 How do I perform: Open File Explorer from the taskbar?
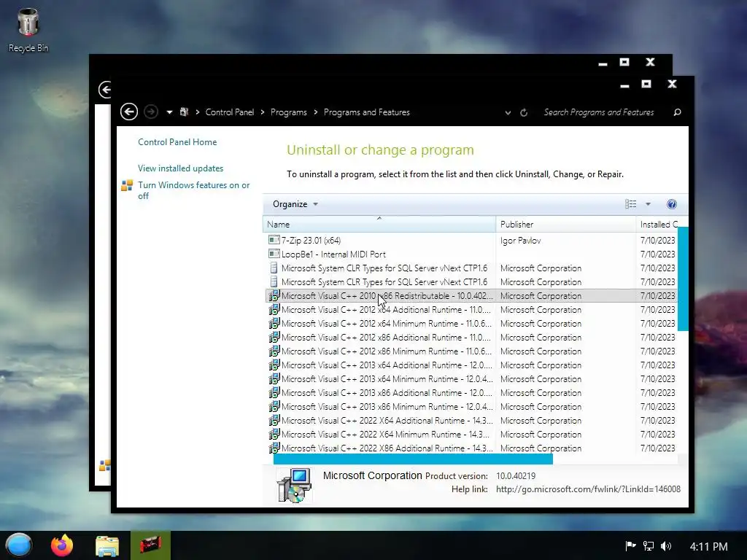pos(107,545)
